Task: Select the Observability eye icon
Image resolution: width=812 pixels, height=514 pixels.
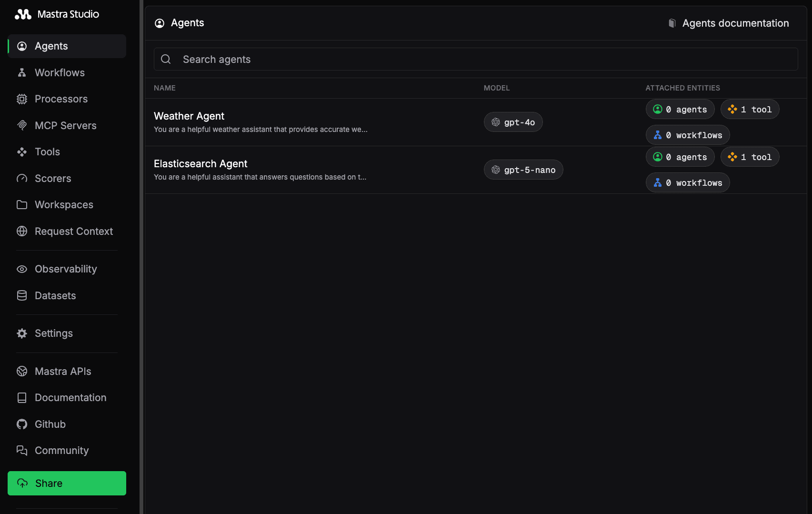Action: 22,269
